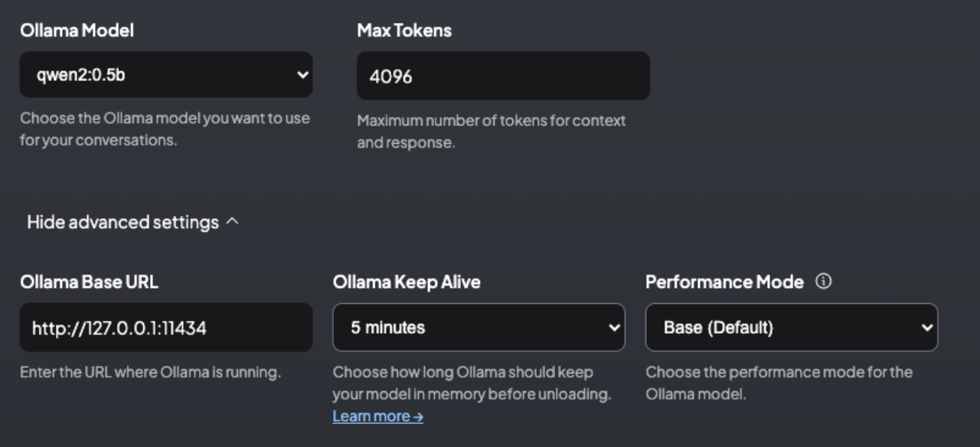Click the Ollama Keep Alive label

click(407, 282)
